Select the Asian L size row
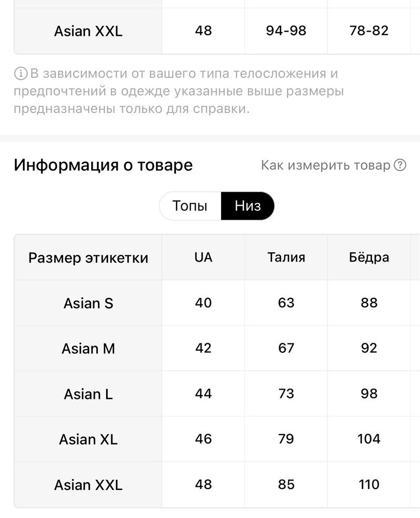The width and height of the screenshot is (420, 518). (x=88, y=394)
